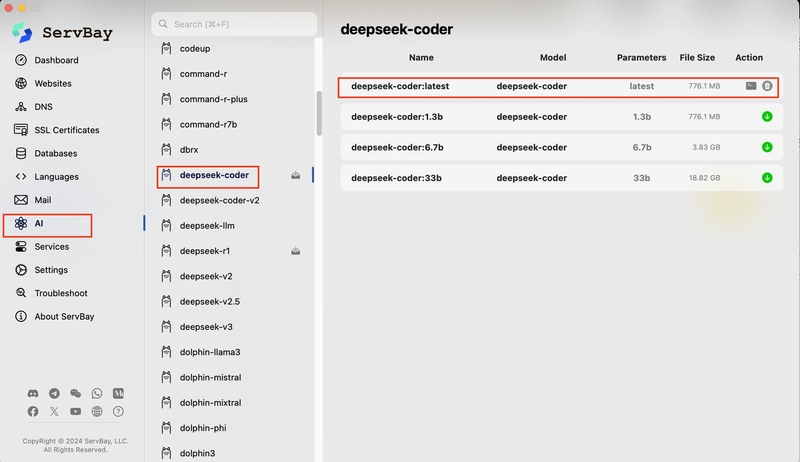800x462 pixels.
Task: Click the ServBay logo
Action: 22,33
